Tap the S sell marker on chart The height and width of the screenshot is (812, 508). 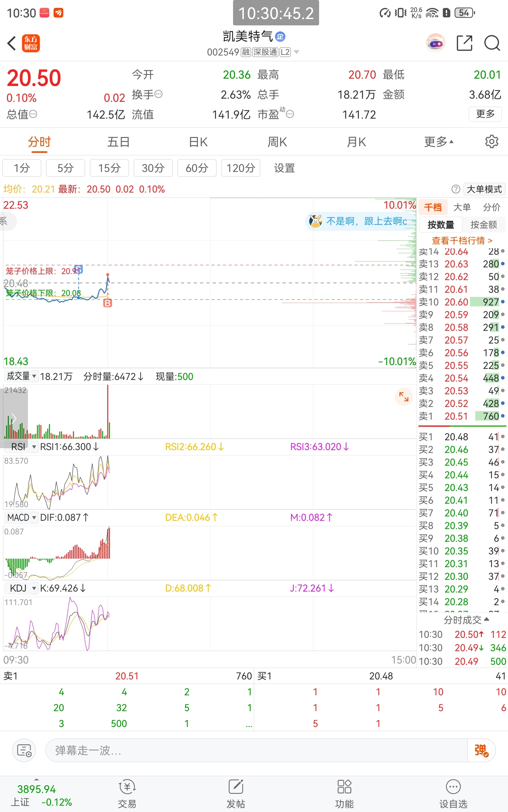click(79, 269)
